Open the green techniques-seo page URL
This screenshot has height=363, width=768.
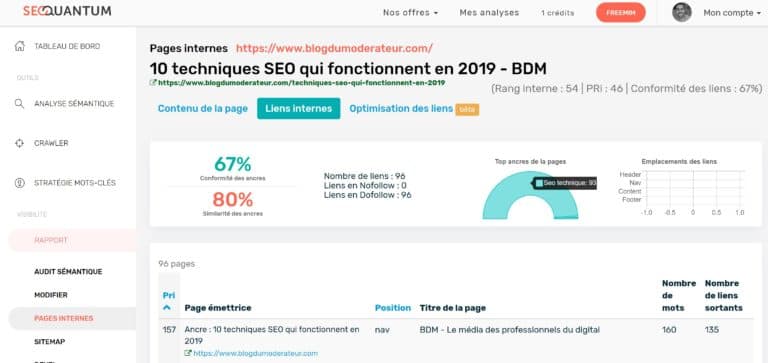tap(301, 83)
